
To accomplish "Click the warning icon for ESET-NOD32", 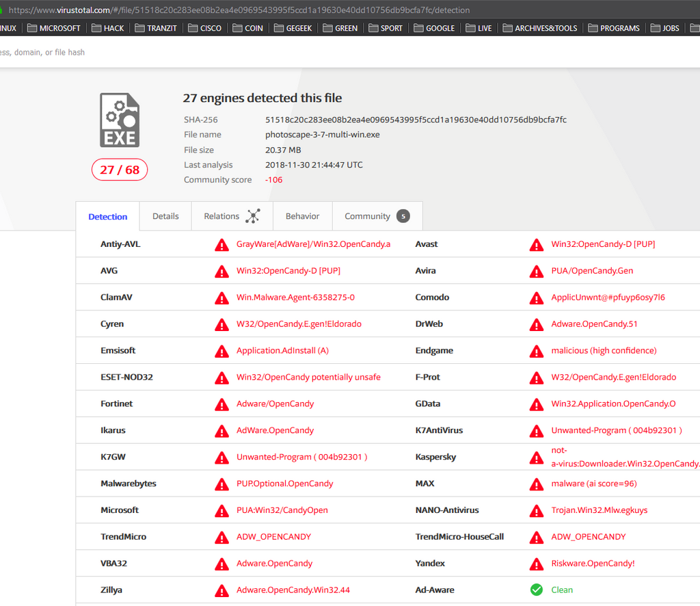I will point(221,378).
